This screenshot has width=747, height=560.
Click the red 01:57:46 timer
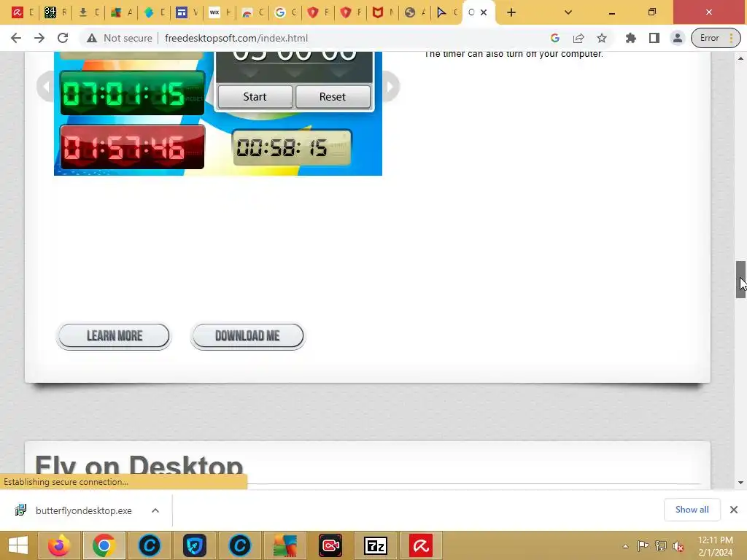click(133, 147)
